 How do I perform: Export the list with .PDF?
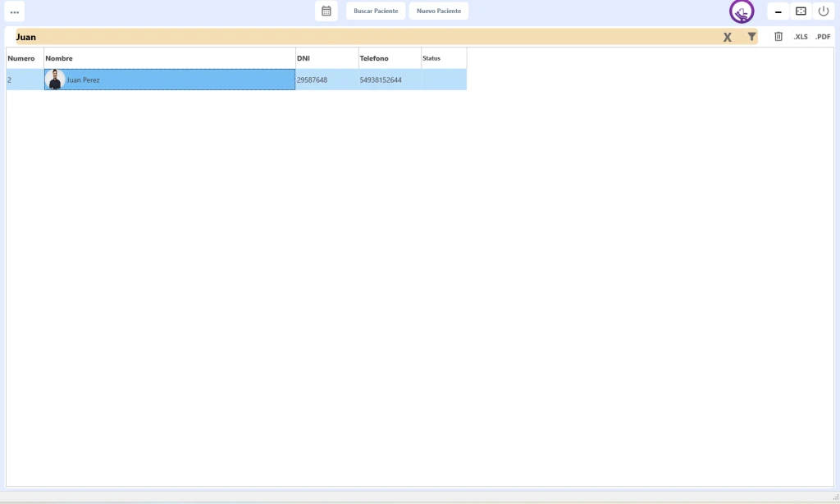pos(823,37)
